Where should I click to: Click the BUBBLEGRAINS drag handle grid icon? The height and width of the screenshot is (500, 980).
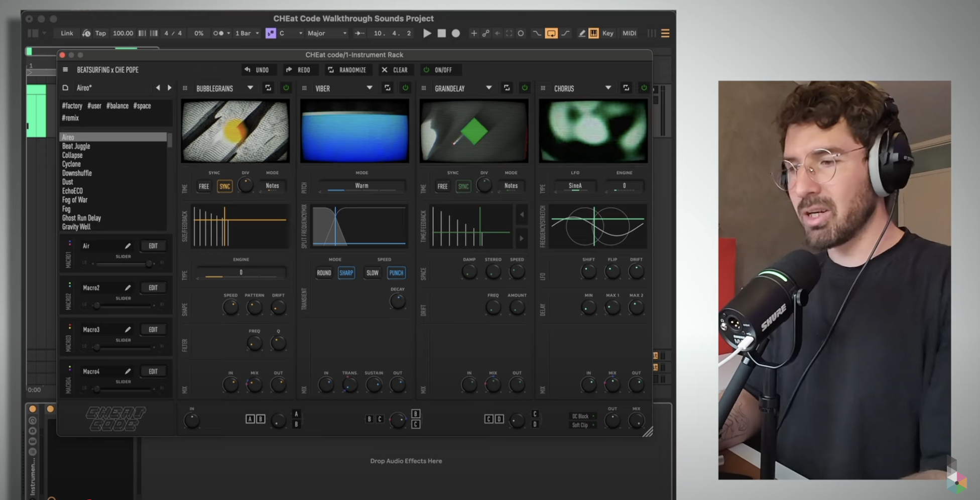185,88
